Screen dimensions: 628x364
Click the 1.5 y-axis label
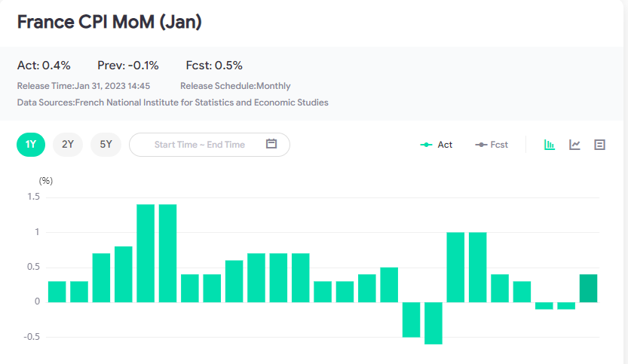pyautogui.click(x=34, y=197)
